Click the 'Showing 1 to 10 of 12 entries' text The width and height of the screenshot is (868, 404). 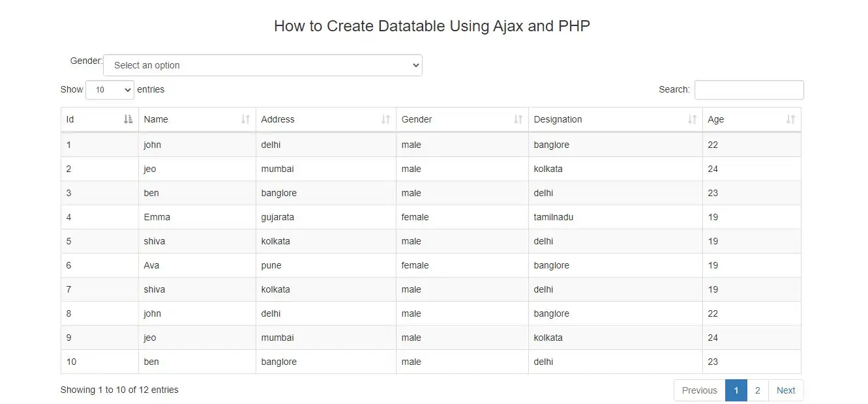(x=119, y=390)
